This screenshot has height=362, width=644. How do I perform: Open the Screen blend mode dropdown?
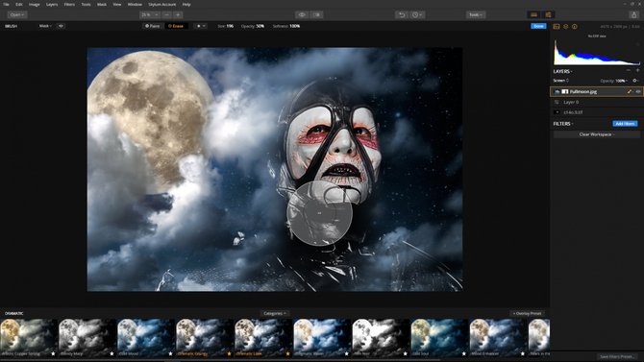[x=561, y=81]
